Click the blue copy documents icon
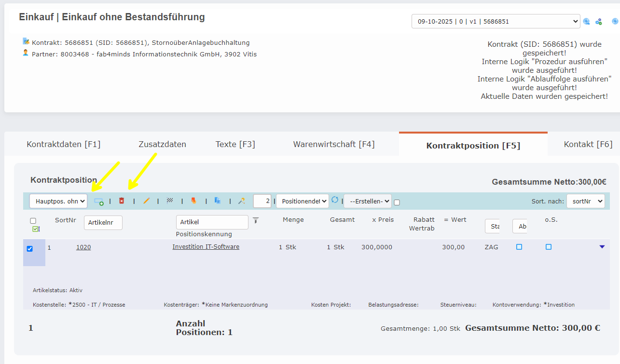Viewport: 620px width, 364px height. coord(218,201)
